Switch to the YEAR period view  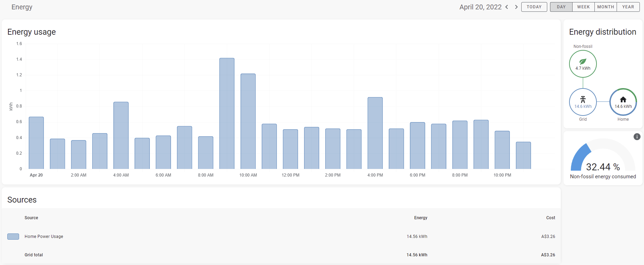(x=628, y=7)
